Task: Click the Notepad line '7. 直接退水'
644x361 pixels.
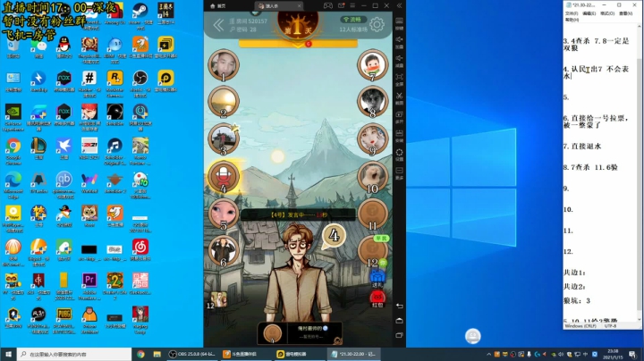Action: (x=582, y=146)
